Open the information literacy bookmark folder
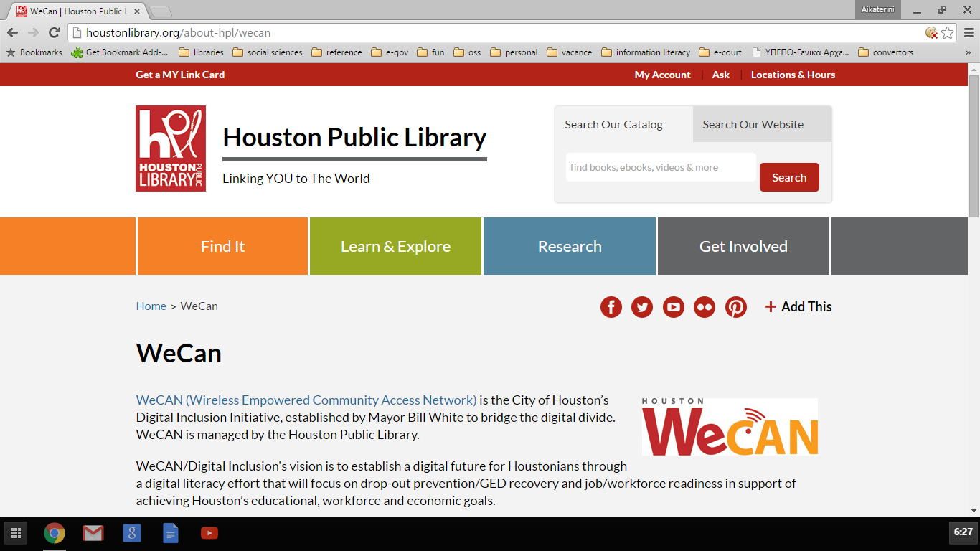Screen dimensions: 980x551 click(x=646, y=52)
